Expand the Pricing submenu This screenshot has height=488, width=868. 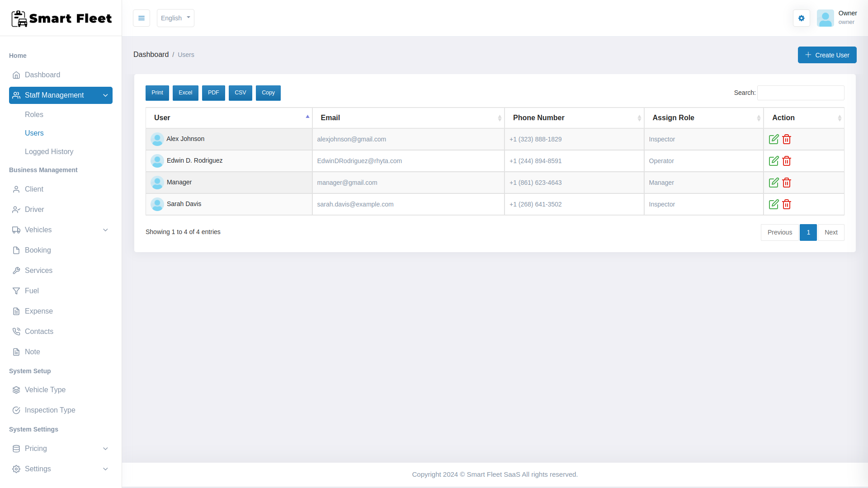105,449
